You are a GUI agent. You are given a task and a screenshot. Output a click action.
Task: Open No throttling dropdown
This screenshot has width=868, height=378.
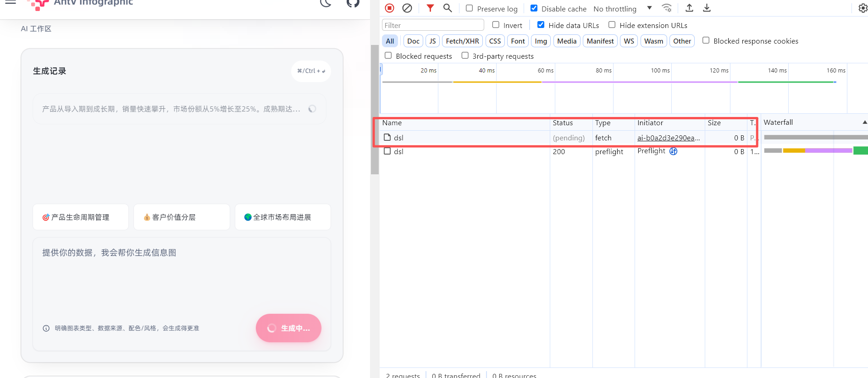point(623,8)
